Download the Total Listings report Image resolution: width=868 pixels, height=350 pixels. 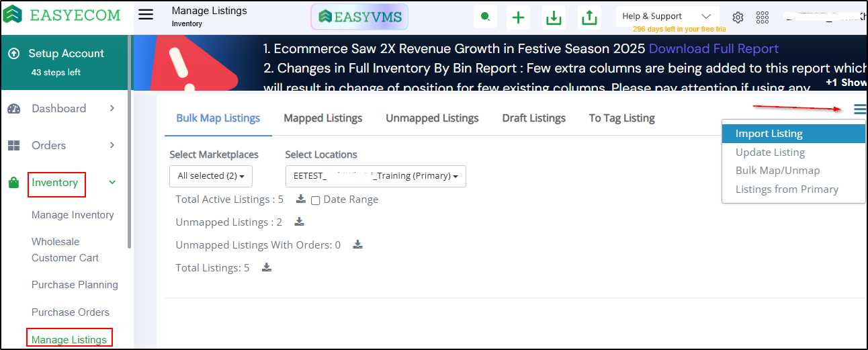266,268
